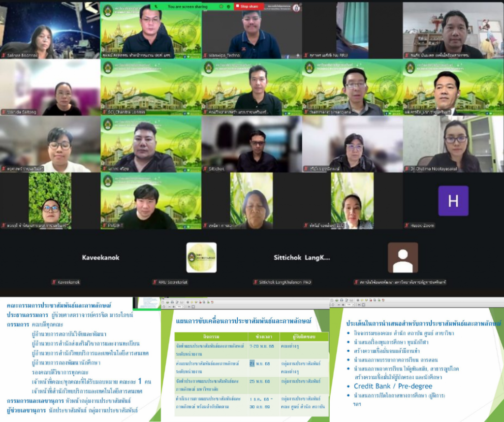Screen dimensions: 504x422
Task: Click the Sittichok LangK... name tile
Action: pos(302,257)
